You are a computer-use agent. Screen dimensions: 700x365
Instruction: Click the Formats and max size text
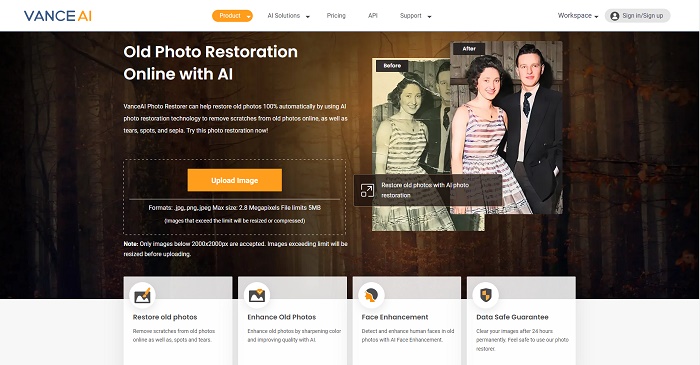tap(234, 207)
